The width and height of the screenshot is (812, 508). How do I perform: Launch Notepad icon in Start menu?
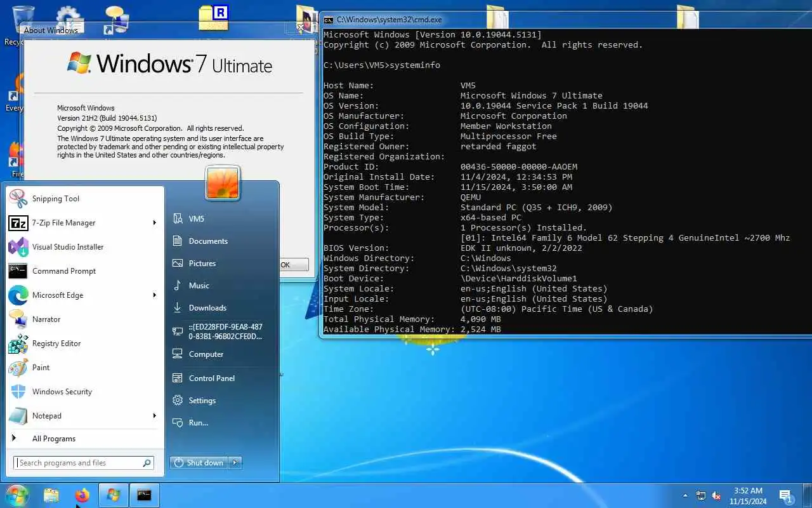point(18,416)
